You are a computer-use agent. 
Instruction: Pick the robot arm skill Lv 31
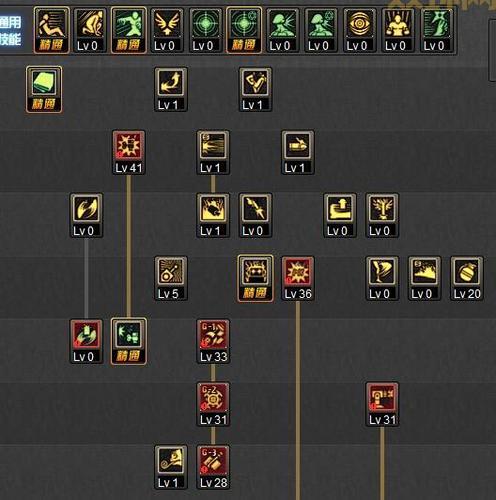click(382, 404)
